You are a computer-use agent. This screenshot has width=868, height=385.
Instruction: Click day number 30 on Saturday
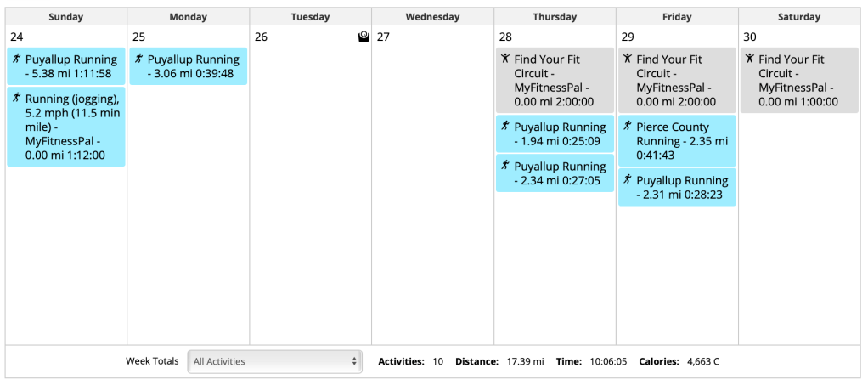click(x=750, y=37)
